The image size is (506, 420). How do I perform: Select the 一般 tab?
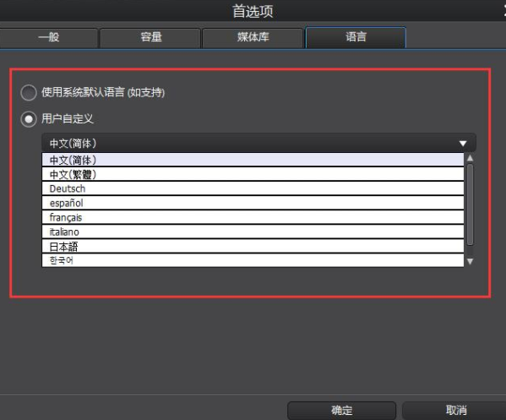click(x=48, y=37)
